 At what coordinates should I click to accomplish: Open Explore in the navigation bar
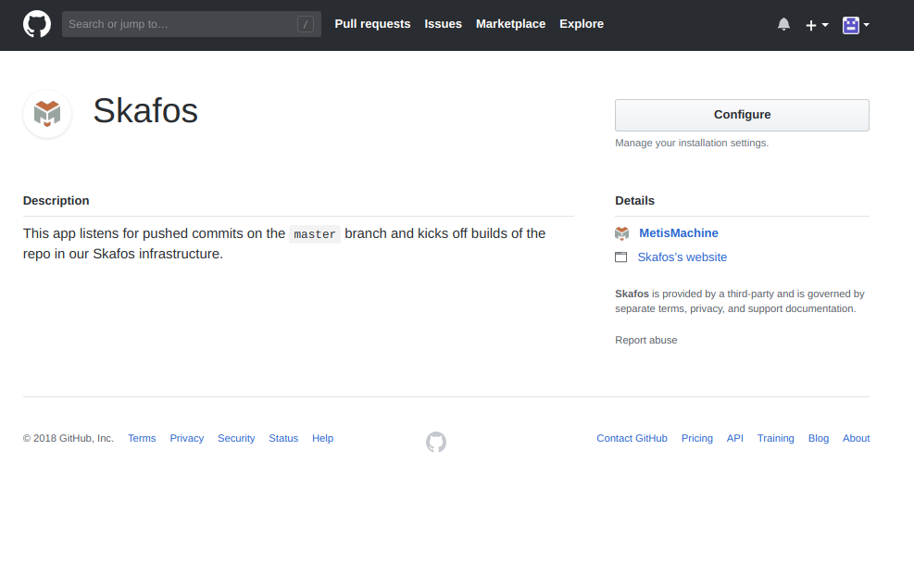pyautogui.click(x=582, y=24)
